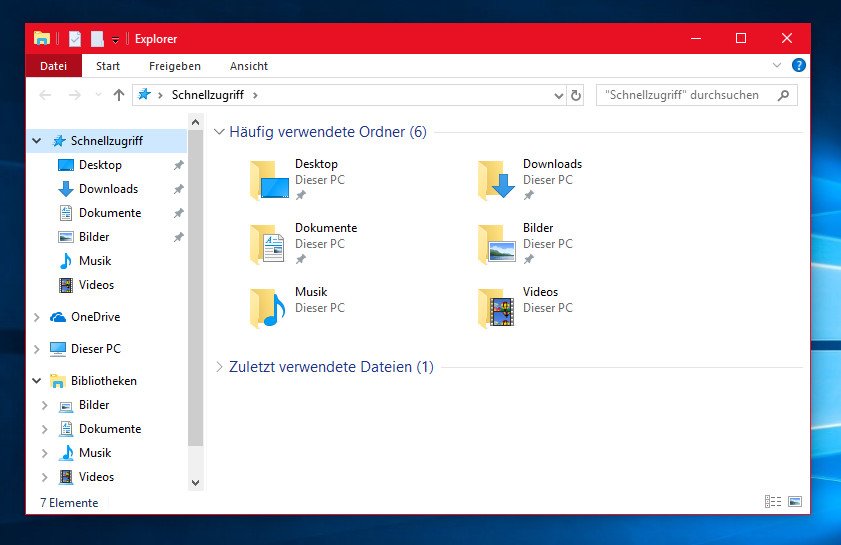Image resolution: width=841 pixels, height=545 pixels.
Task: Click the New folder icon in title bar
Action: (97, 39)
